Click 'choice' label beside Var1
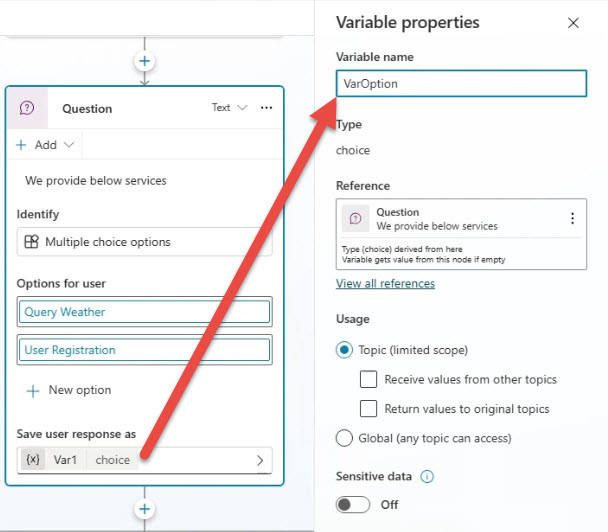This screenshot has height=532, width=608. pyautogui.click(x=112, y=460)
